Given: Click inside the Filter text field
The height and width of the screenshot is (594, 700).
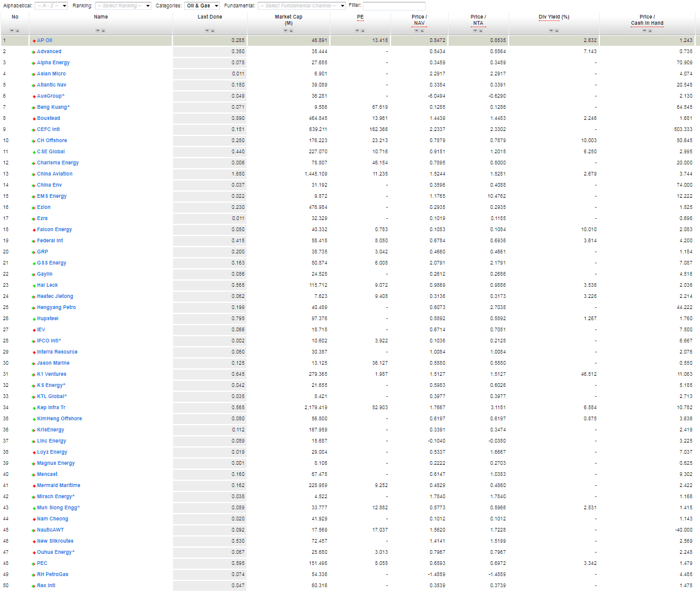Looking at the screenshot, I should [394, 6].
